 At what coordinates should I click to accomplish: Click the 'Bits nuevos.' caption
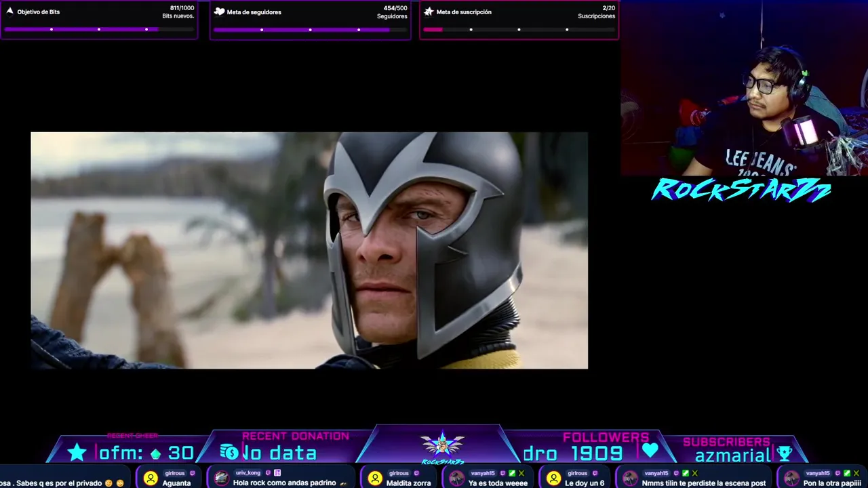pos(178,16)
